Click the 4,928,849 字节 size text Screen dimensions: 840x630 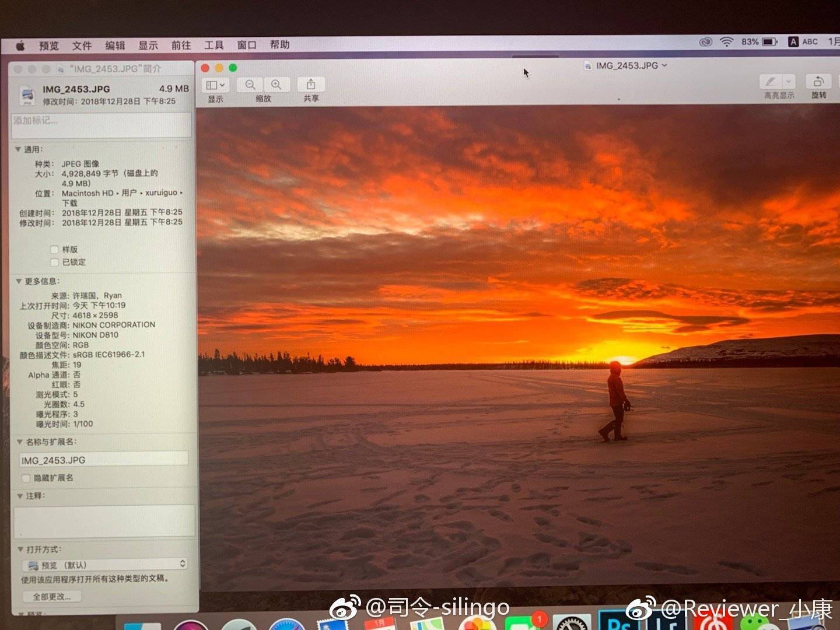(89, 174)
